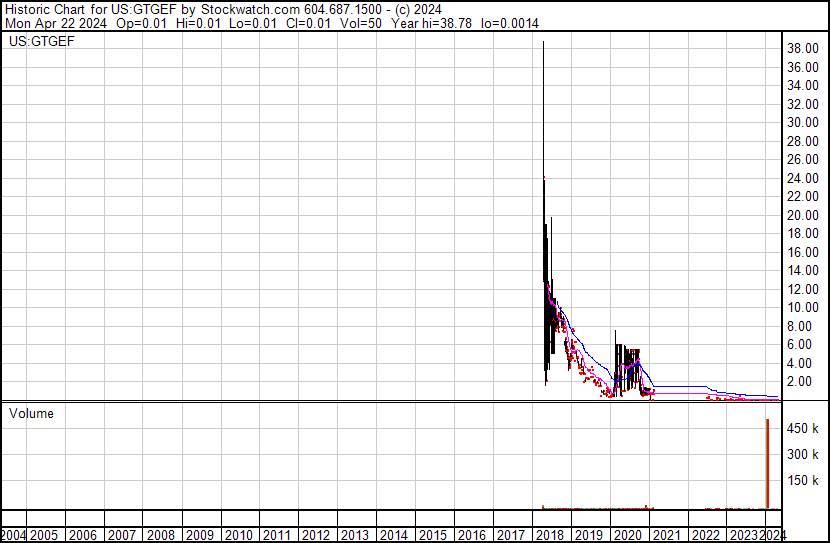Screen dimensions: 830x543
Task: Click the 38.00 price axis label
Action: 803,49
